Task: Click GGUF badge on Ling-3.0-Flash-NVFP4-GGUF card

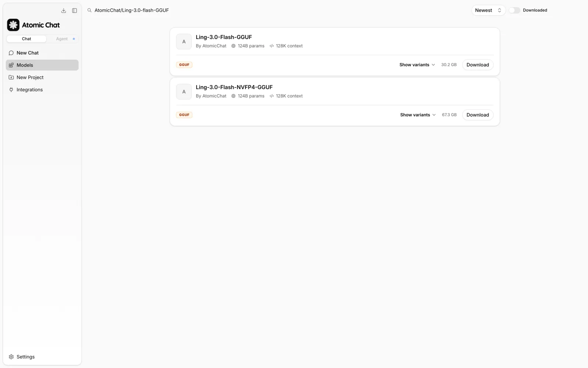Action: [184, 115]
